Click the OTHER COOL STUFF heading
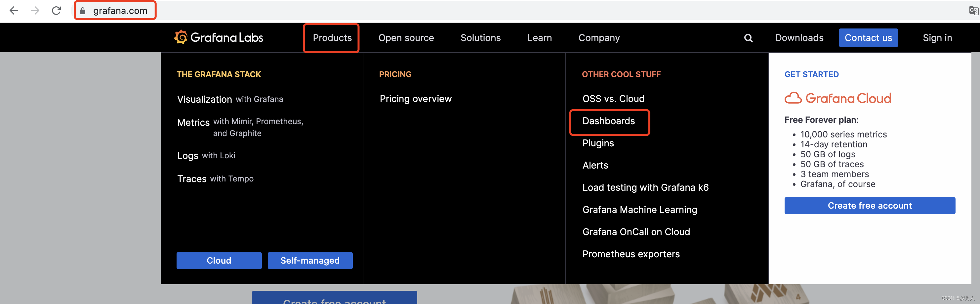This screenshot has width=980, height=304. pos(621,74)
